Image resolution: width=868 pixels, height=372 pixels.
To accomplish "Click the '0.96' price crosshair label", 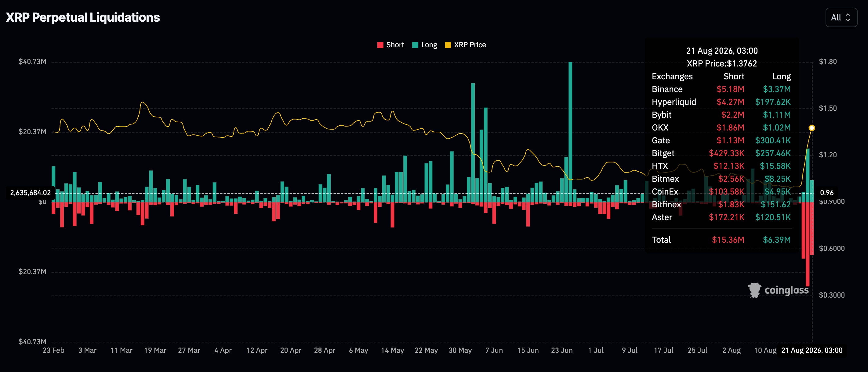I will [826, 193].
